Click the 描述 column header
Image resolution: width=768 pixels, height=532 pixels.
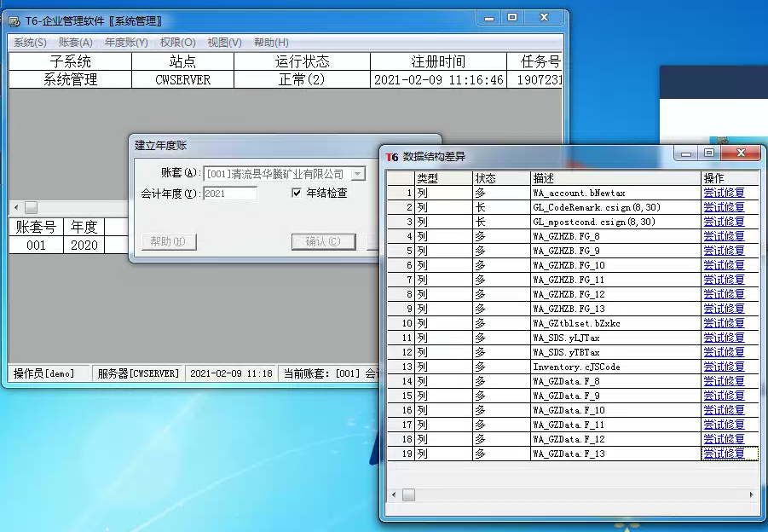pyautogui.click(x=616, y=178)
